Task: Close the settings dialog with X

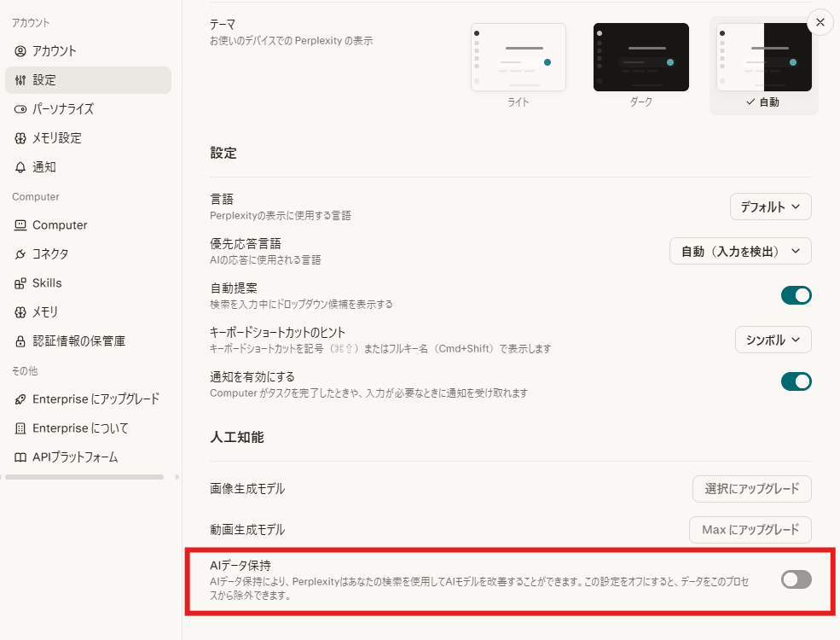Action: (x=820, y=22)
